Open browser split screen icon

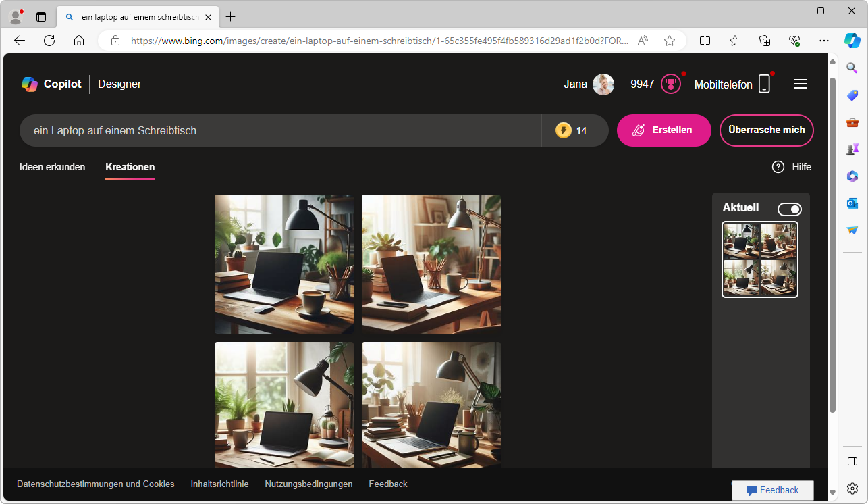(x=705, y=41)
